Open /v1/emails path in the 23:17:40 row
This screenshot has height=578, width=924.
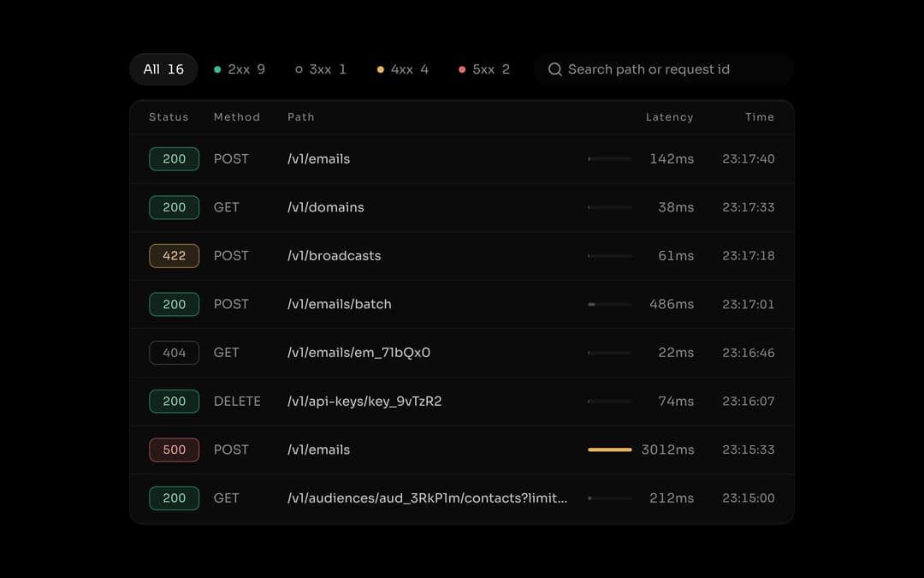319,159
